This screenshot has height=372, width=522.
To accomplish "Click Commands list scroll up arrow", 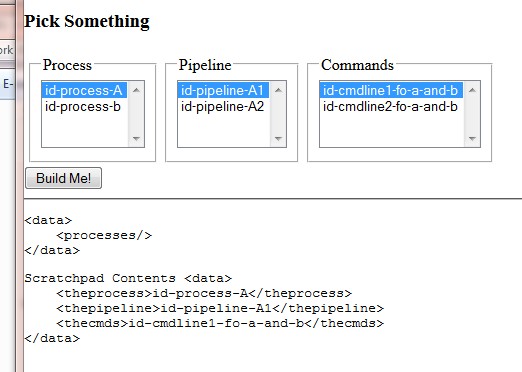I will [472, 90].
